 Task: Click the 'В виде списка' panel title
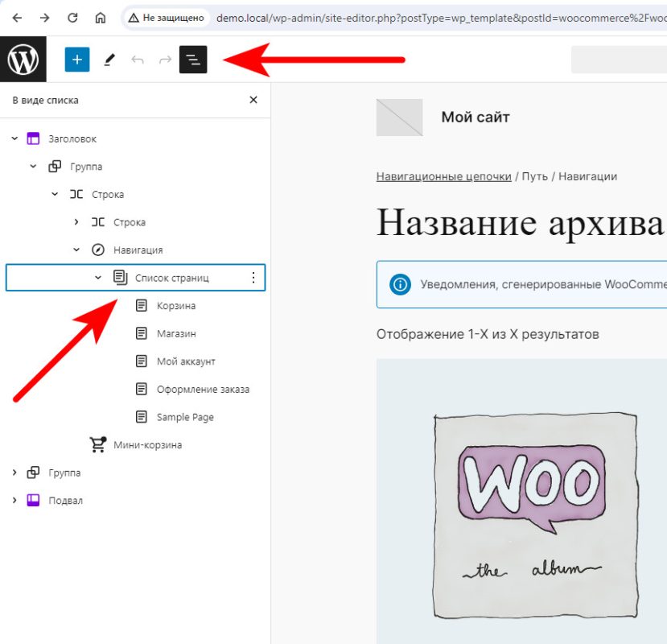click(x=46, y=101)
